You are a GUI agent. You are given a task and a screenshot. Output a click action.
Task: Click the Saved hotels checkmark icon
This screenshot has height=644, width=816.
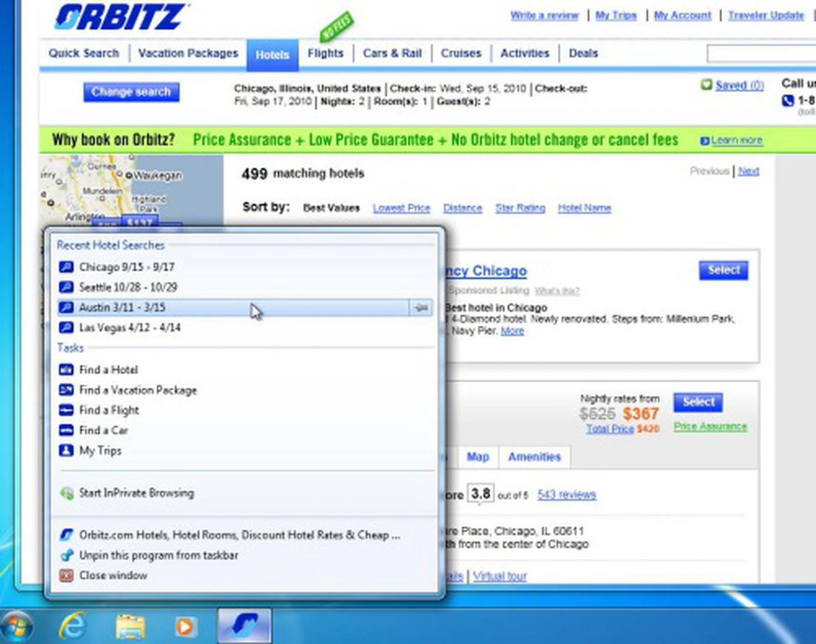coord(706,85)
